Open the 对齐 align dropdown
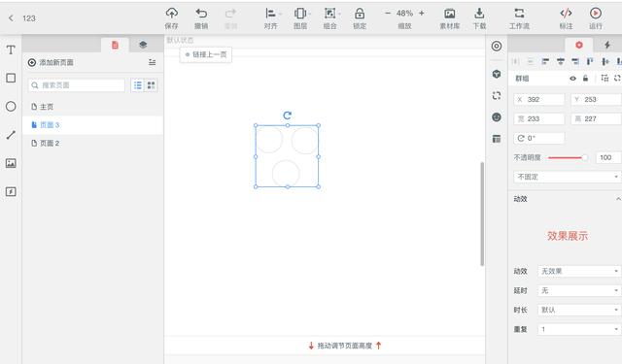 coord(272,18)
